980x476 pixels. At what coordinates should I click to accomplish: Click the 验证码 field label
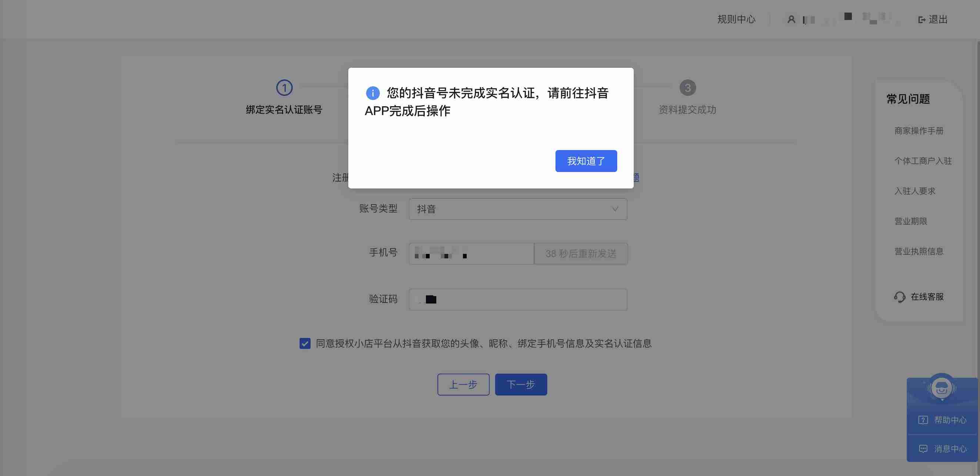pyautogui.click(x=383, y=299)
